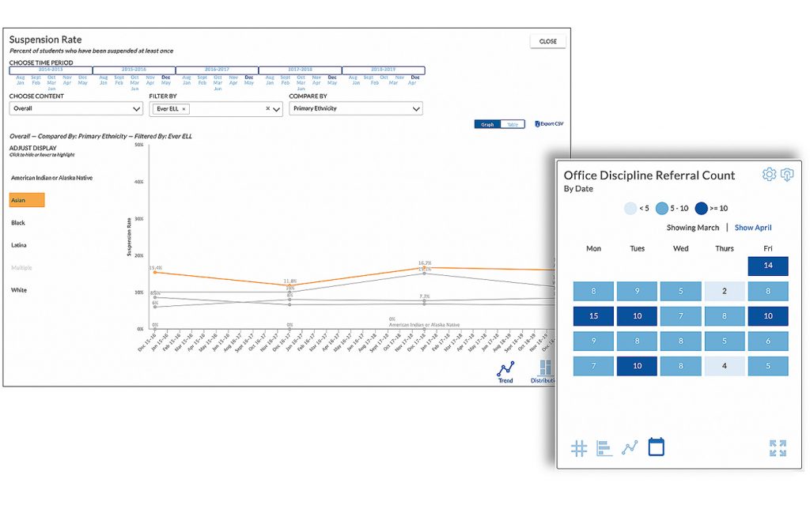Select the Trend view icon
Image resolution: width=810 pixels, height=532 pixels.
tap(505, 368)
